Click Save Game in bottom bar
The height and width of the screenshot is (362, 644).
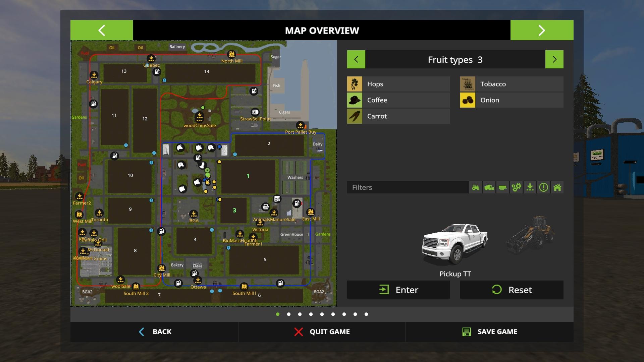pyautogui.click(x=489, y=331)
